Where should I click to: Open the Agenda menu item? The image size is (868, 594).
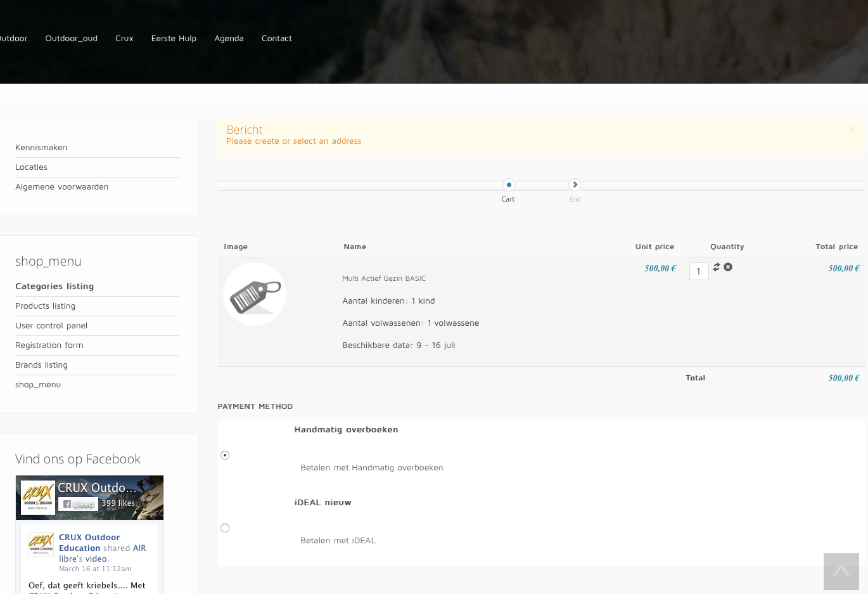pyautogui.click(x=229, y=39)
